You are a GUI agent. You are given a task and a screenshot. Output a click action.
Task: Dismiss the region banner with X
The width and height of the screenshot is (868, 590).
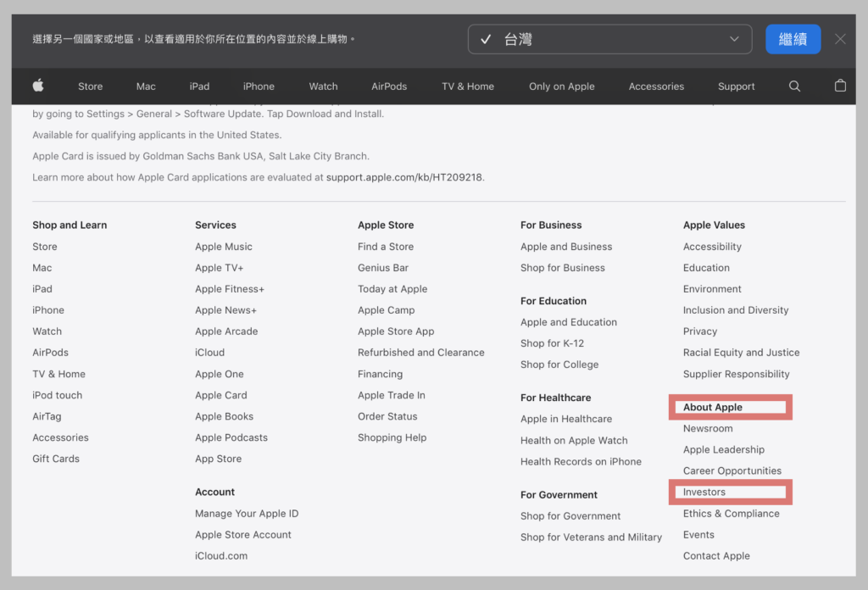[840, 39]
